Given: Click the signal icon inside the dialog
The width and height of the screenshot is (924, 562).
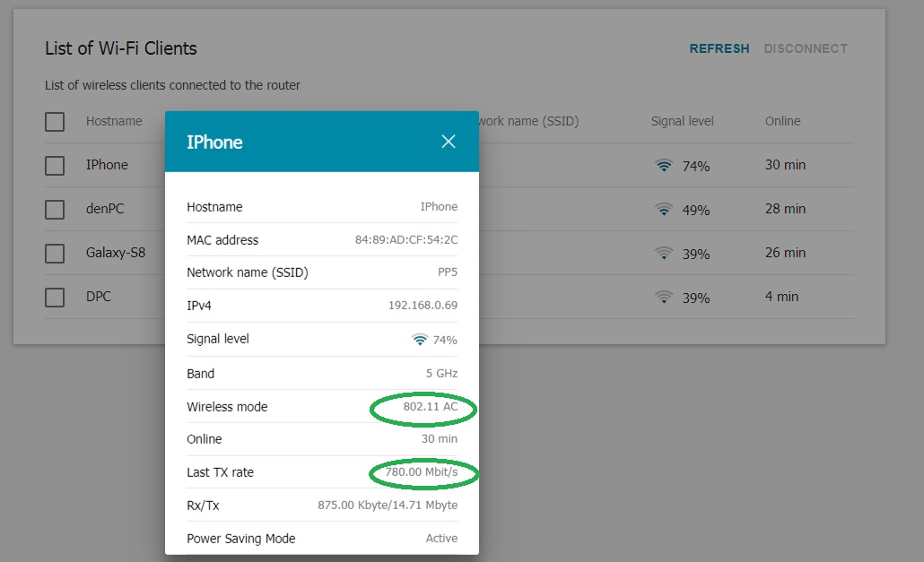Looking at the screenshot, I should (x=419, y=340).
